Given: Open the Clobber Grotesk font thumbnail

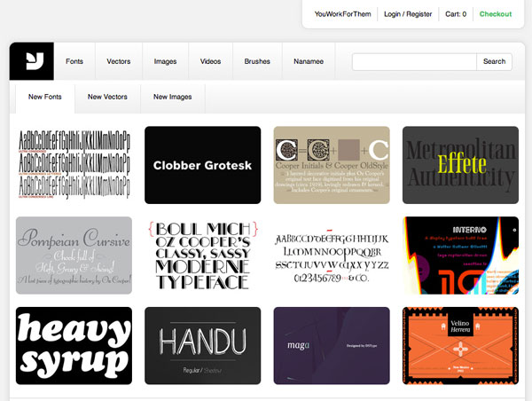Looking at the screenshot, I should [x=202, y=165].
